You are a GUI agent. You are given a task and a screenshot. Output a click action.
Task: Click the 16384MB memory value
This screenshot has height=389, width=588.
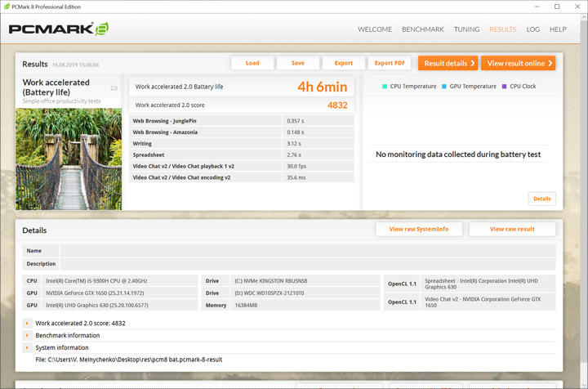[246, 306]
